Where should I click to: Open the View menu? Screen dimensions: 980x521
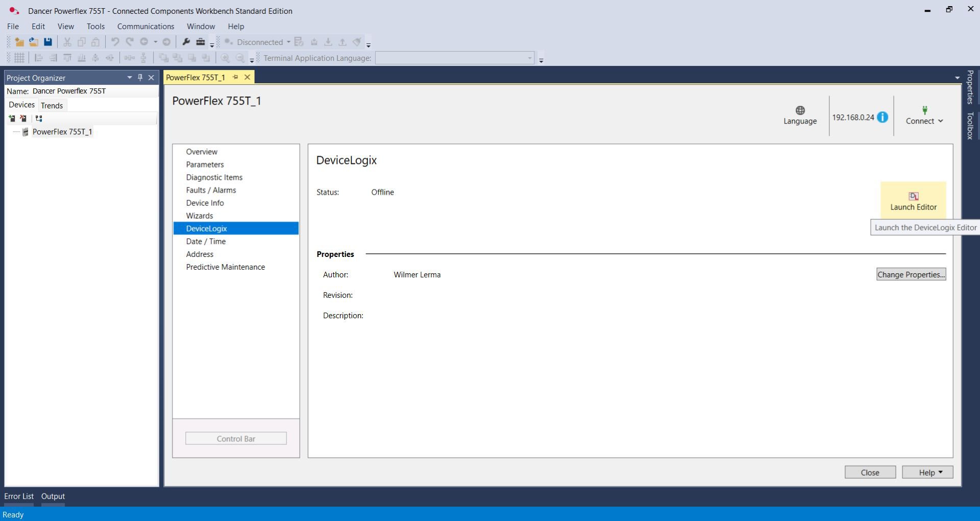(x=66, y=26)
